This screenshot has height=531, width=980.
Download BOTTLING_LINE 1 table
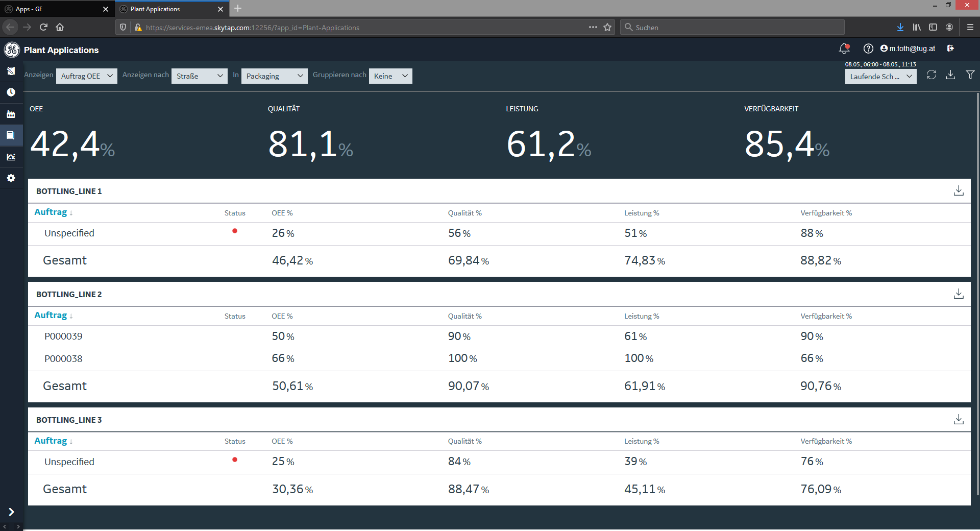(959, 190)
